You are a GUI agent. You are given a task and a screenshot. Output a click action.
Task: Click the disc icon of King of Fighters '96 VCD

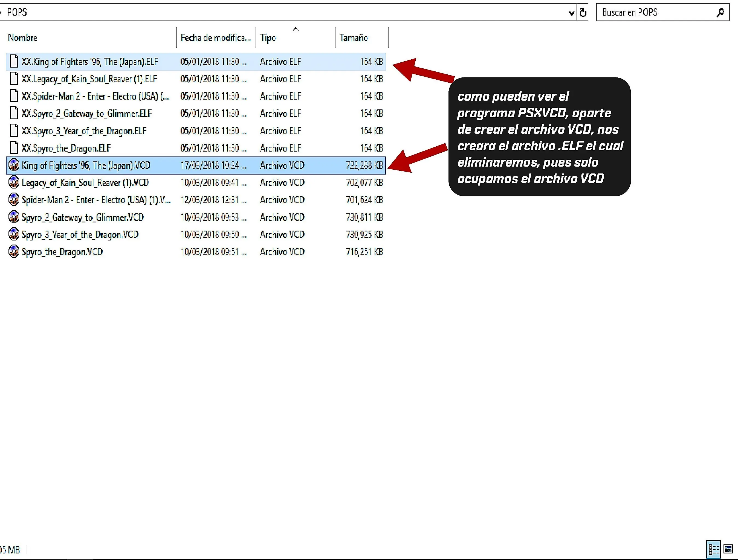pyautogui.click(x=14, y=165)
